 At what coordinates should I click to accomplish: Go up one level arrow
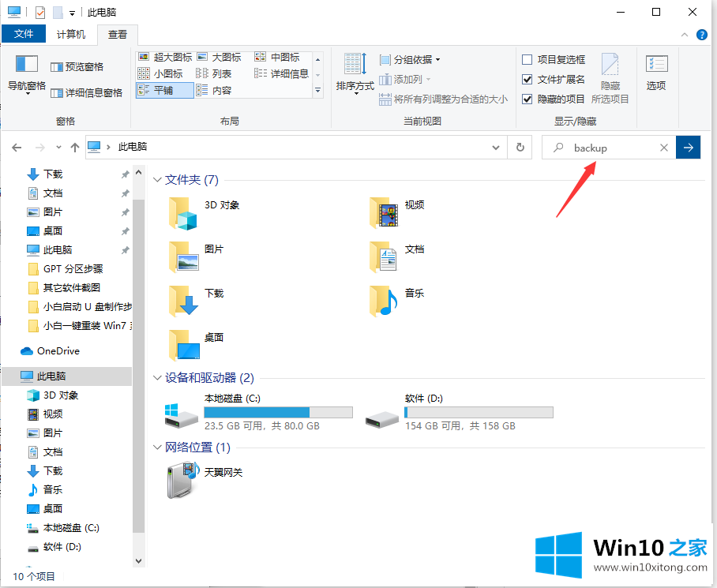(x=74, y=148)
